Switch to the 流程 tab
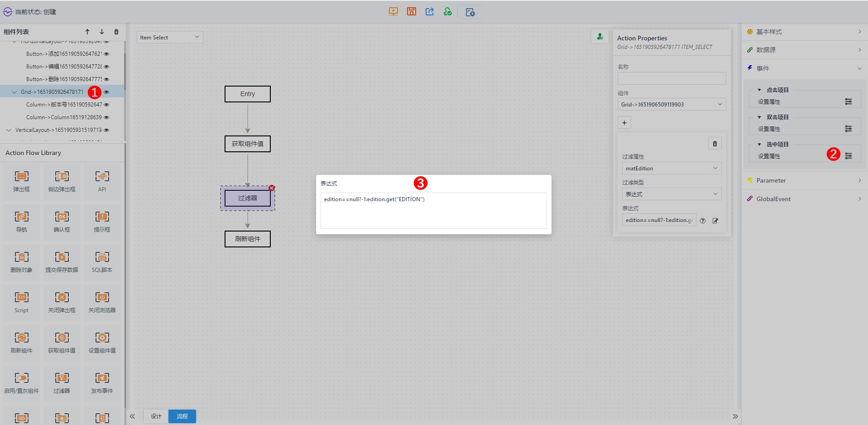Viewport: 868px width, 425px height. 182,416
